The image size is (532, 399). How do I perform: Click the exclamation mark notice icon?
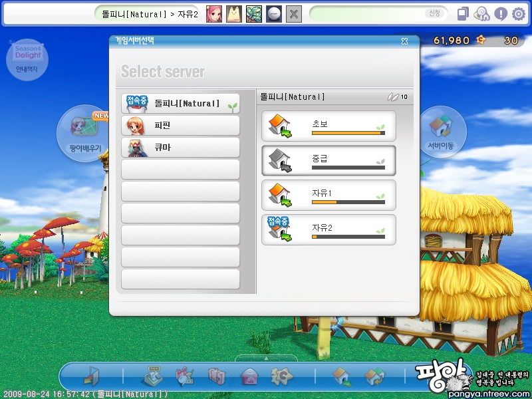pyautogui.click(x=501, y=14)
